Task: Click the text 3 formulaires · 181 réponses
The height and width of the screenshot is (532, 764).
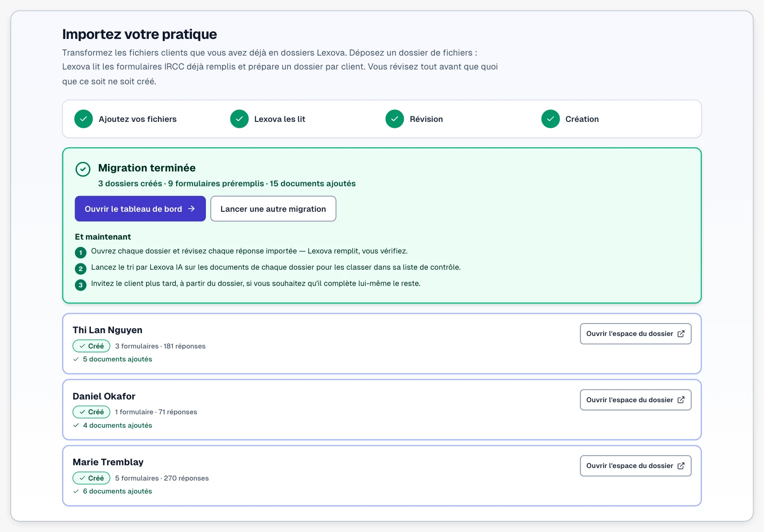Action: click(160, 346)
